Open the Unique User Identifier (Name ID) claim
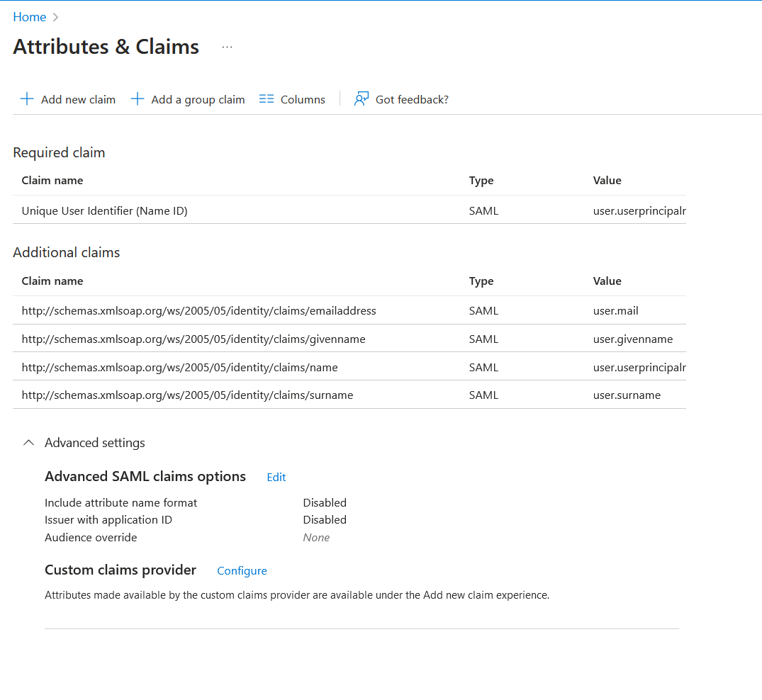 (349, 210)
